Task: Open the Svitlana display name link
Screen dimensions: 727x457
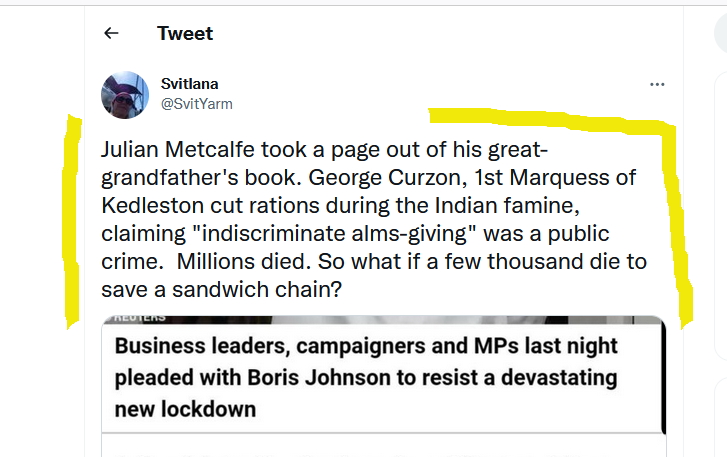Action: point(190,84)
